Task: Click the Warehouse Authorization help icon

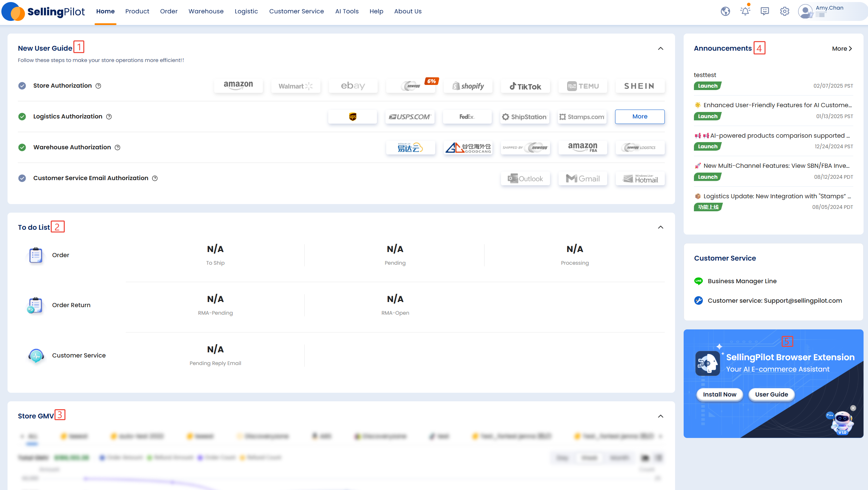Action: [118, 148]
